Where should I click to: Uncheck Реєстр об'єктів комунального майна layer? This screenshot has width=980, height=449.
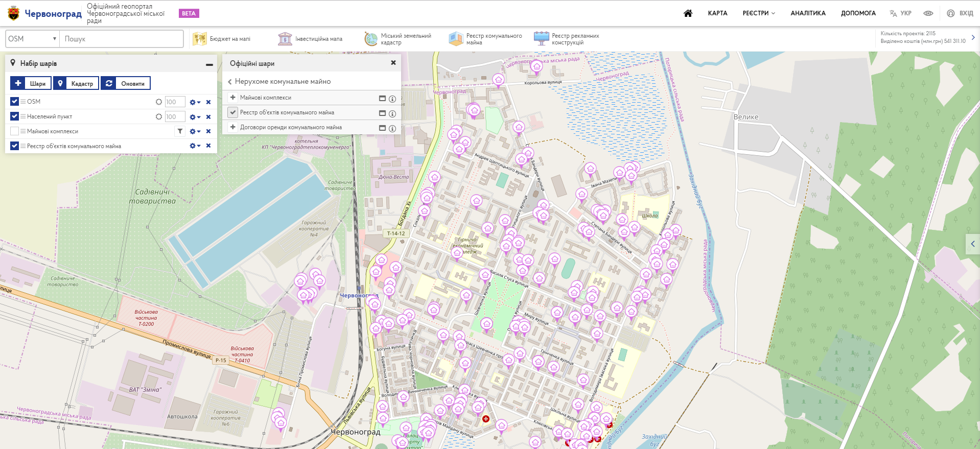coord(14,146)
